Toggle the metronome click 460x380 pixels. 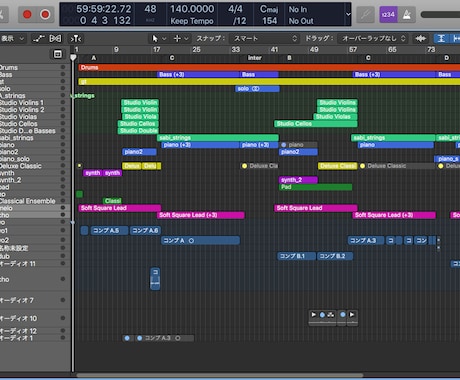[x=407, y=15]
